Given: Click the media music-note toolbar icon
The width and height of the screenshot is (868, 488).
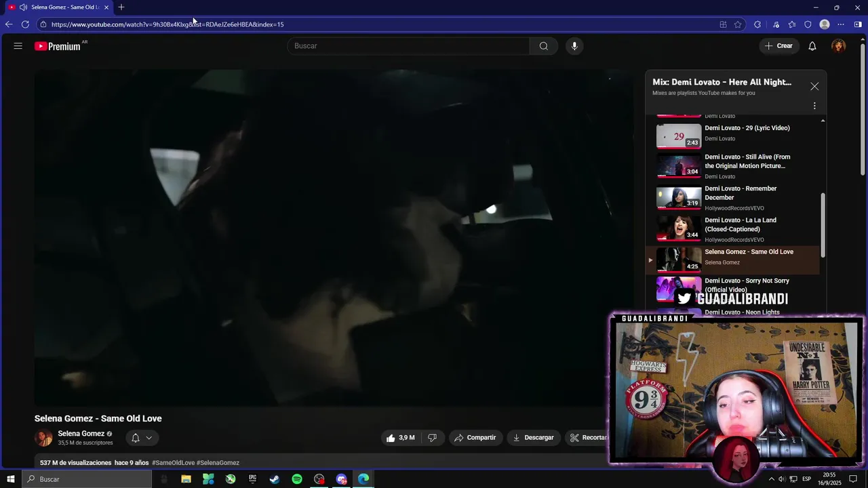Looking at the screenshot, I should [776, 24].
